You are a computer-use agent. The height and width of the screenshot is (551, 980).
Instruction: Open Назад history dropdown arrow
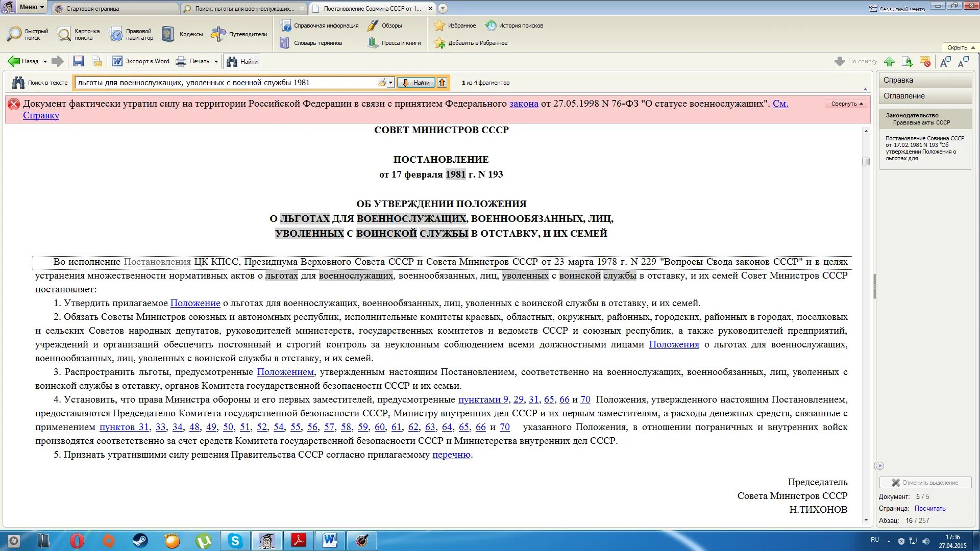coord(45,62)
